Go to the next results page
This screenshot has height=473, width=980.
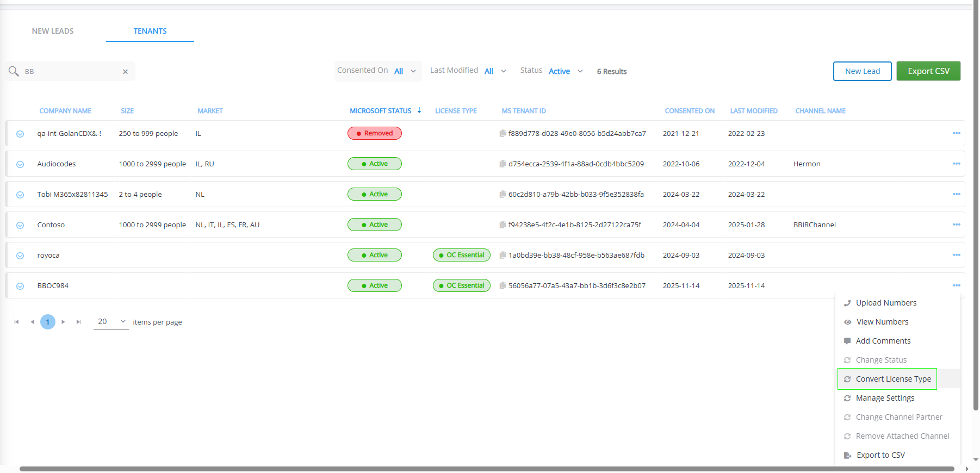[x=64, y=322]
